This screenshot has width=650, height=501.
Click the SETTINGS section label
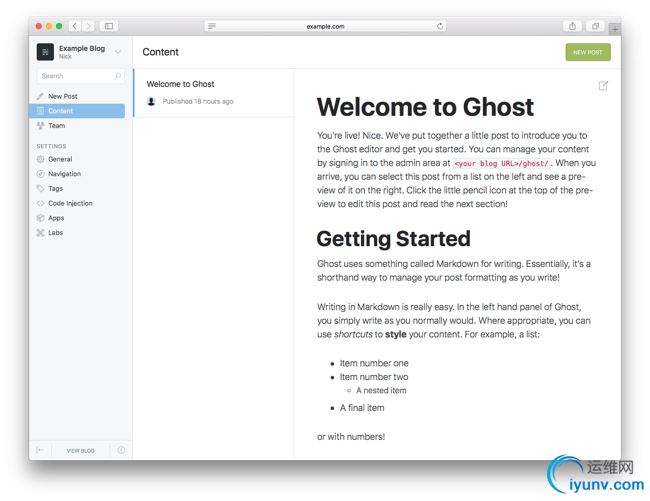pos(51,146)
